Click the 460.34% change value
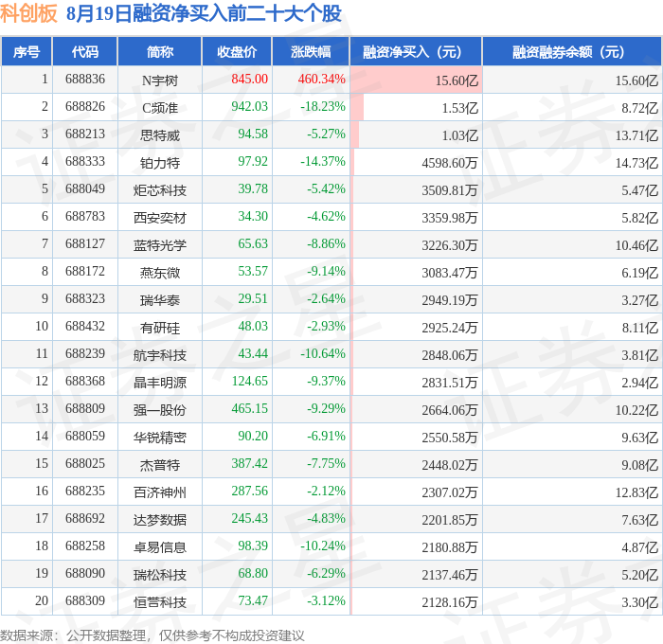 (x=321, y=79)
